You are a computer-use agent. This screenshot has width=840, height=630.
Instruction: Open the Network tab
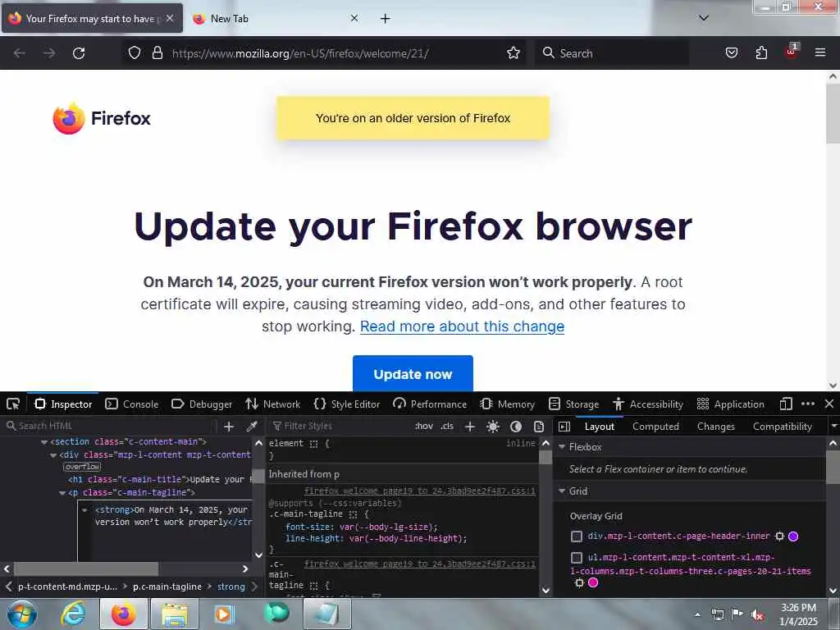[272, 404]
